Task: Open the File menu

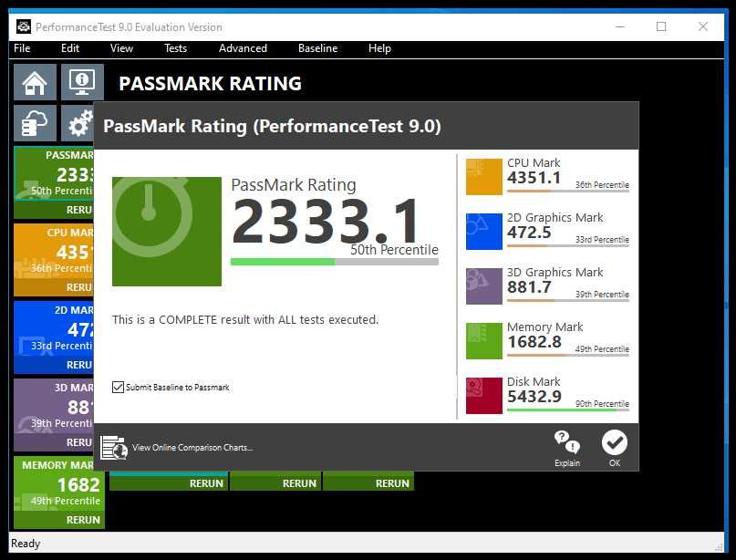Action: coord(22,48)
